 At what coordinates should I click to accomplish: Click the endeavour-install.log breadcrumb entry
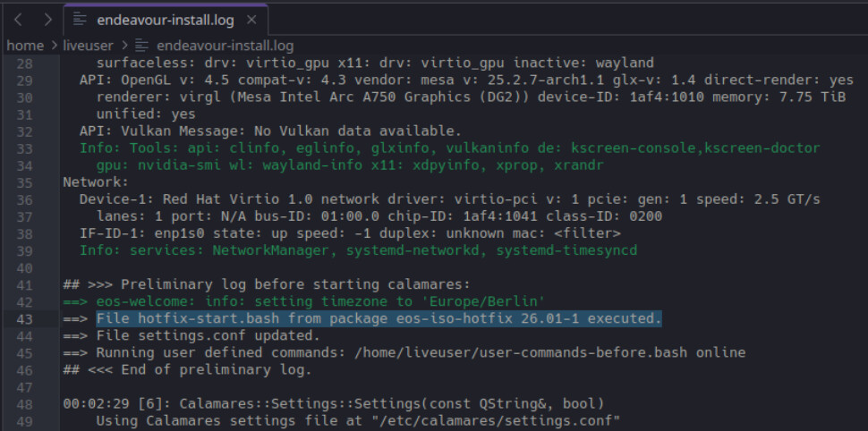(x=225, y=45)
